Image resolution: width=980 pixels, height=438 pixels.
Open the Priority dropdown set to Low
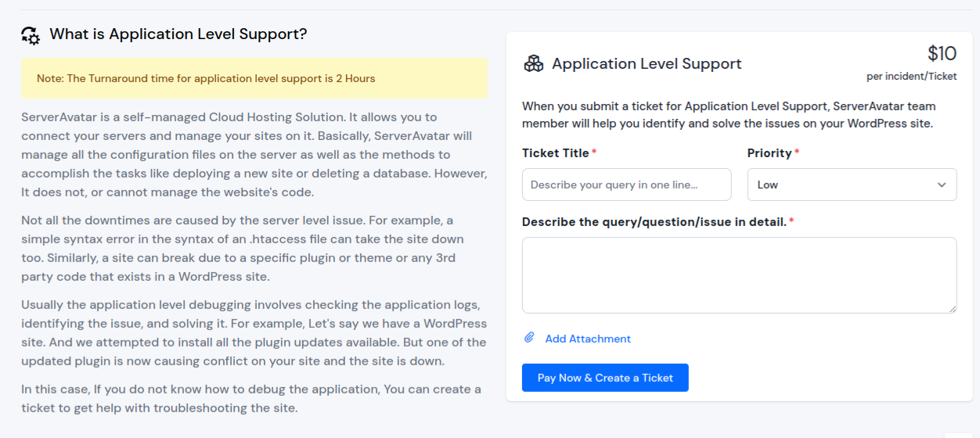pyautogui.click(x=852, y=185)
